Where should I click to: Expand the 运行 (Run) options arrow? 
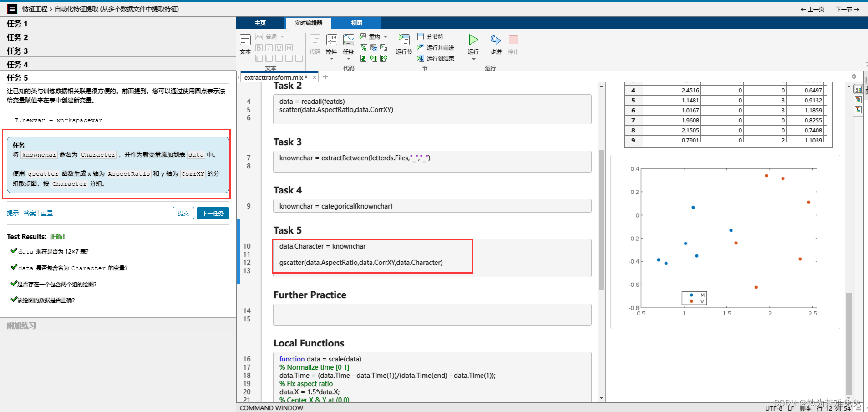click(x=473, y=59)
